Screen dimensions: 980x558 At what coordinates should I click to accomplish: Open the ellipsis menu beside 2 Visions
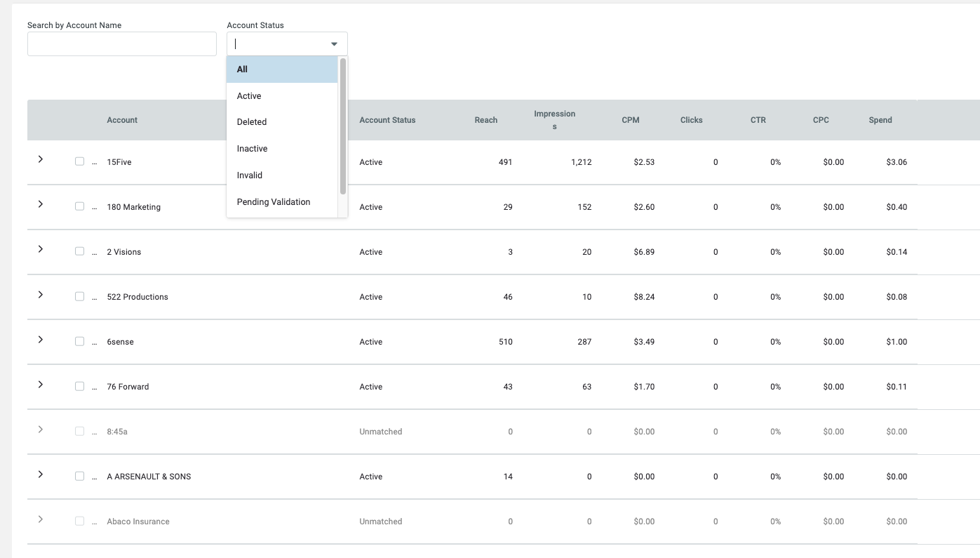click(x=95, y=253)
